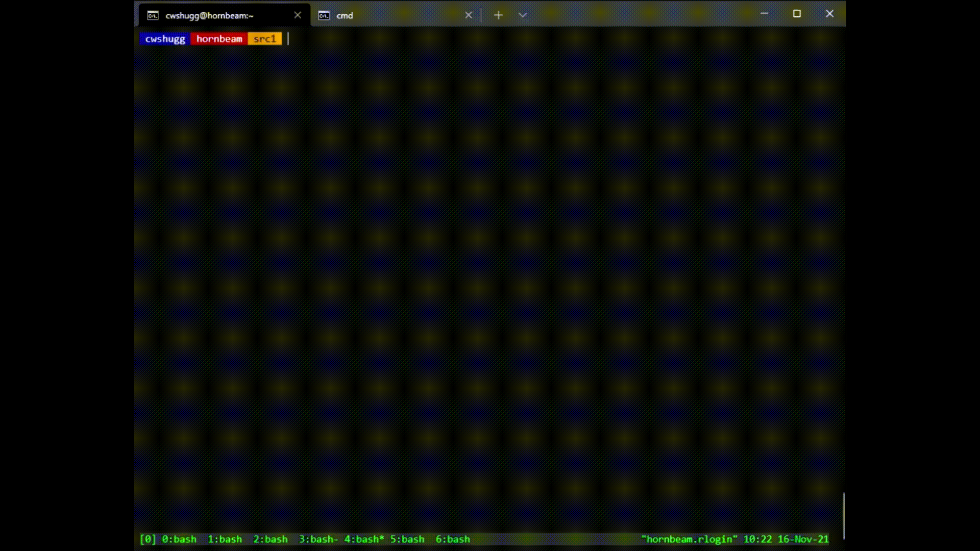
Task: Close the cmd tab
Action: [469, 15]
